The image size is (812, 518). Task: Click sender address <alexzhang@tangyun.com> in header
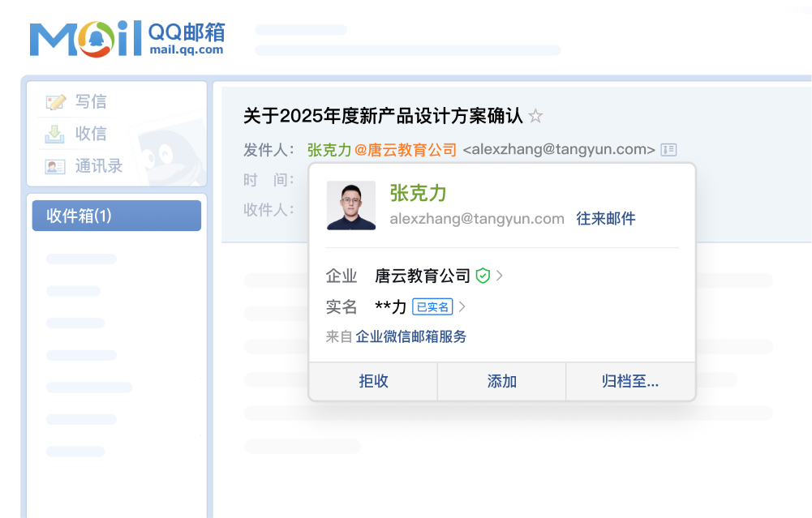tap(559, 150)
